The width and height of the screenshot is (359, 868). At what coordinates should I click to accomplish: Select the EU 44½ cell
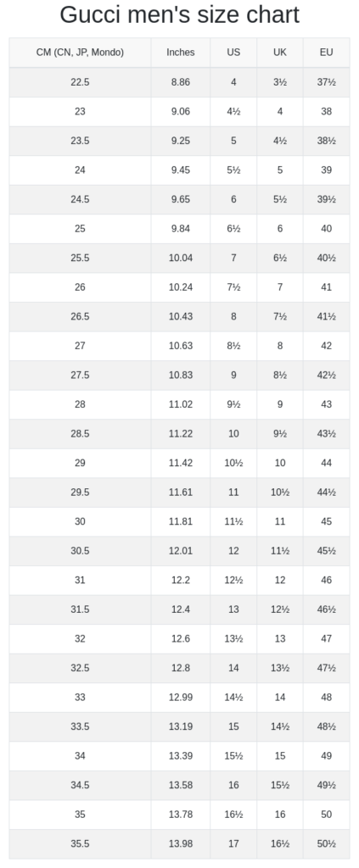(x=326, y=492)
